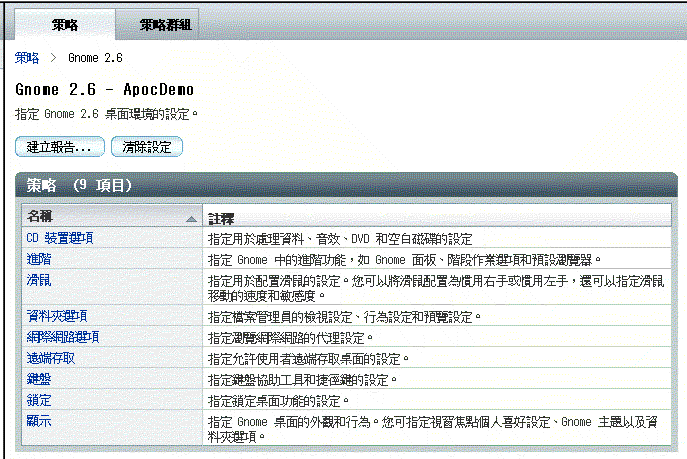Click the 名稱 column header
Image resolution: width=687 pixels, height=459 pixels.
112,215
